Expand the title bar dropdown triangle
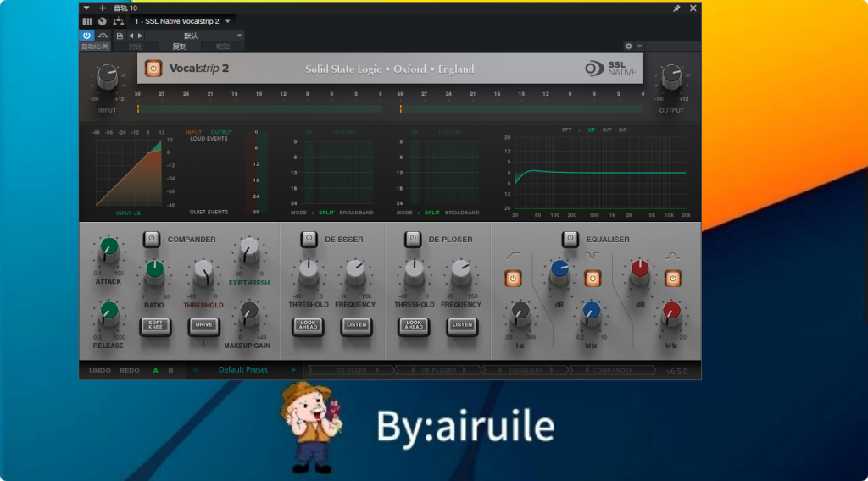The image size is (868, 481). click(86, 8)
